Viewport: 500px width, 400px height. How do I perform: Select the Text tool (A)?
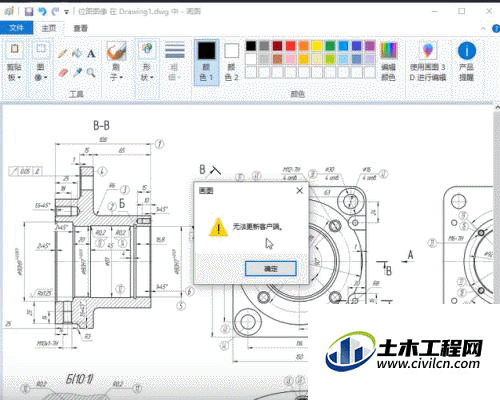[x=91, y=53]
